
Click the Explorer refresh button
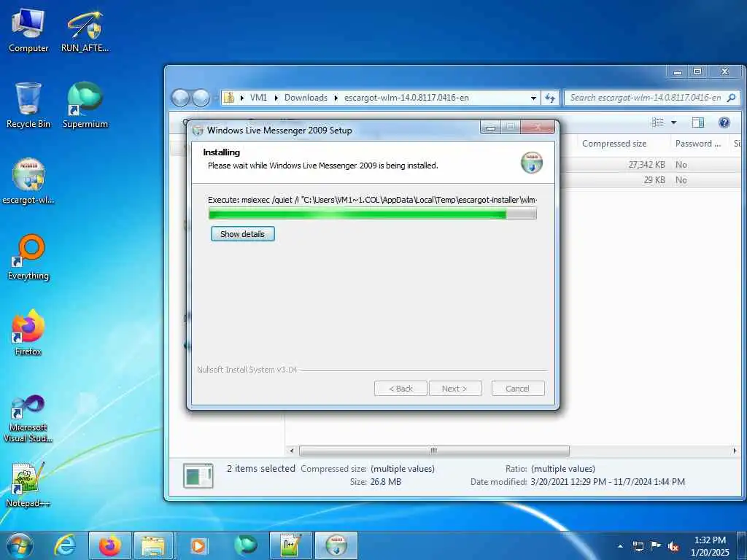pos(550,98)
